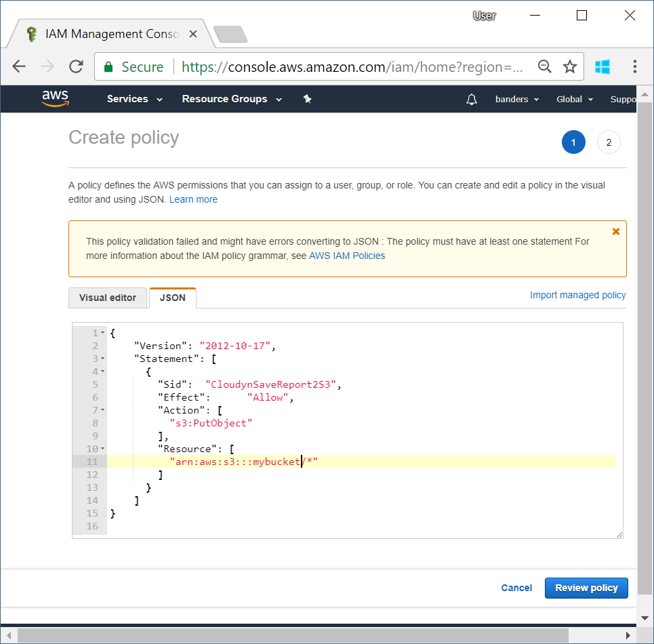Click the "Allow" effect value

(268, 397)
